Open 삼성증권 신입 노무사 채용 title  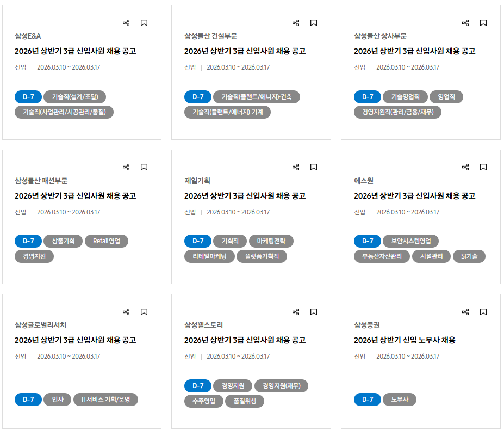(405, 340)
